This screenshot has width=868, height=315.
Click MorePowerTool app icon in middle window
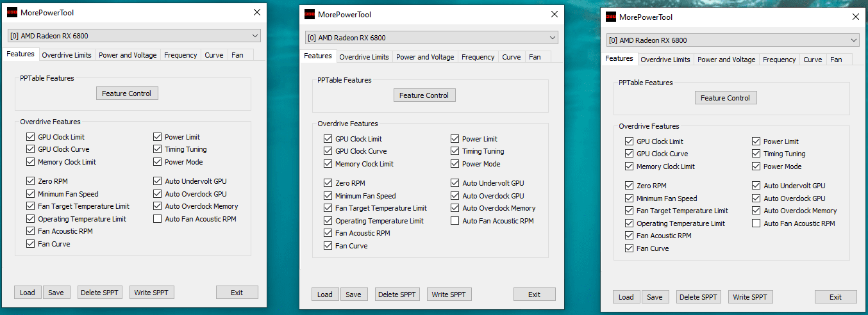[x=310, y=14]
